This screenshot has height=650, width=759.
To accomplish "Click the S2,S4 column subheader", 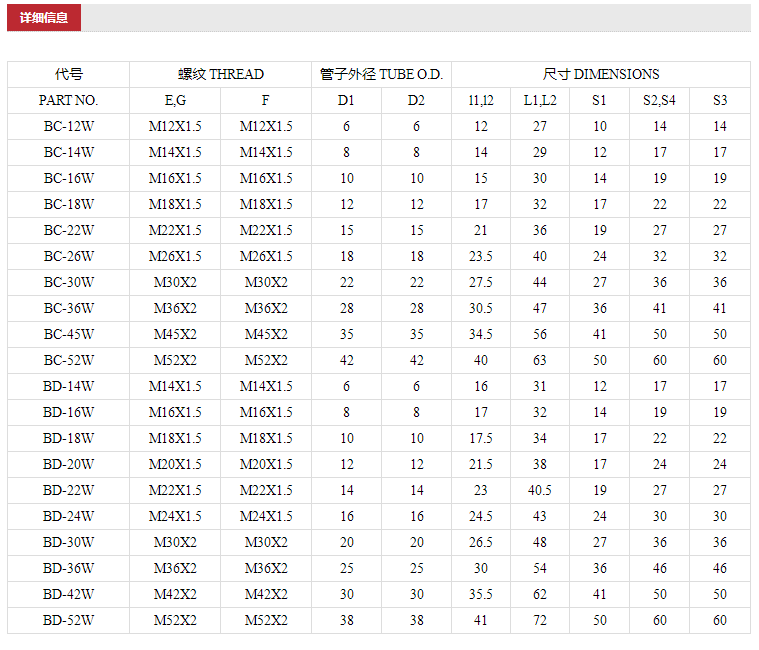I will coord(659,100).
